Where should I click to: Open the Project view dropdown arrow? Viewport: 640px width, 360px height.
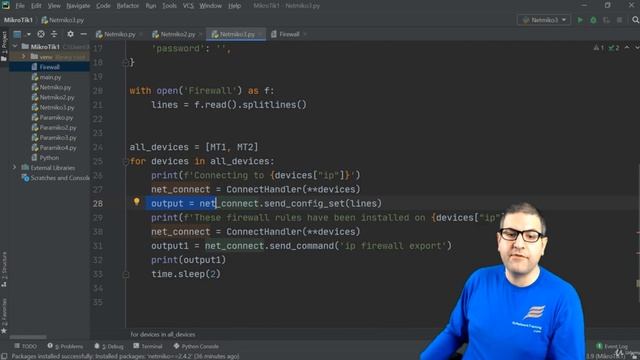pyautogui.click(x=28, y=34)
